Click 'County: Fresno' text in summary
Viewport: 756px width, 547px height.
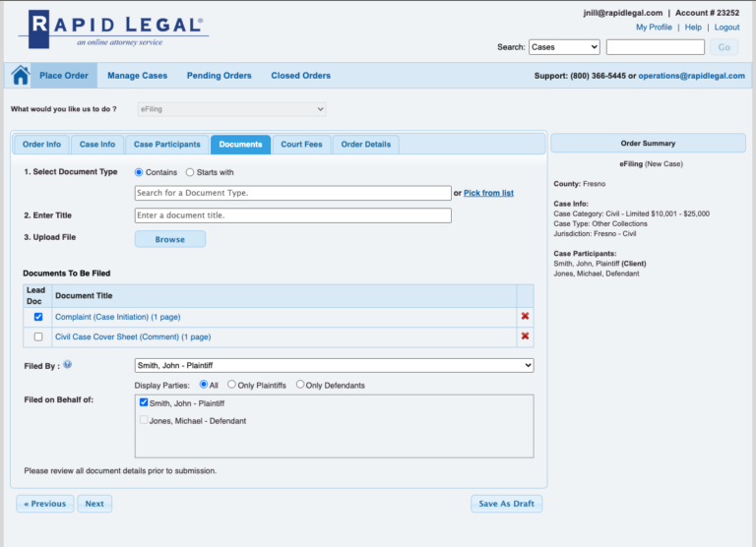click(x=579, y=184)
